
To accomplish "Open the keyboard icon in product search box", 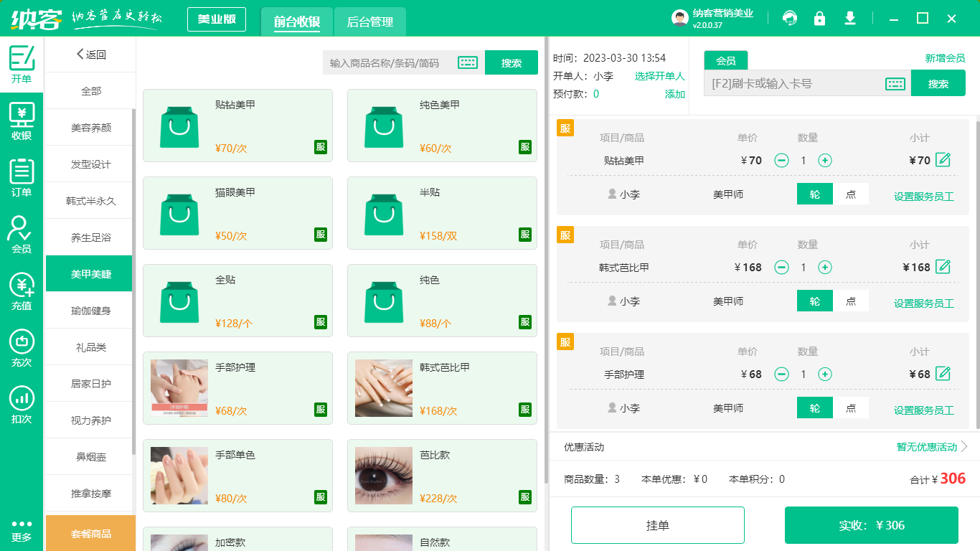I will point(466,62).
